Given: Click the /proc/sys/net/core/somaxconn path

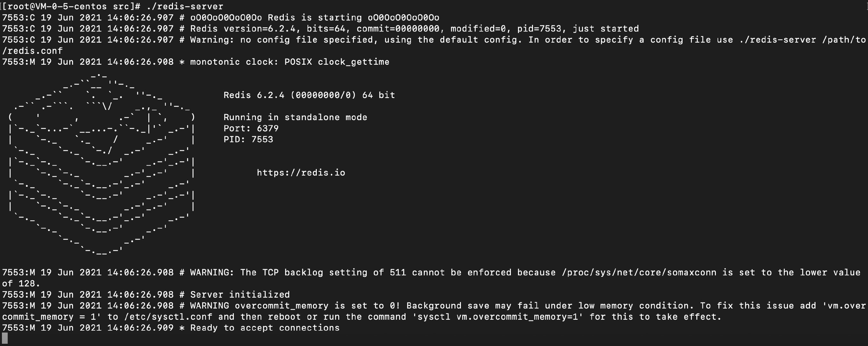Looking at the screenshot, I should coord(639,272).
